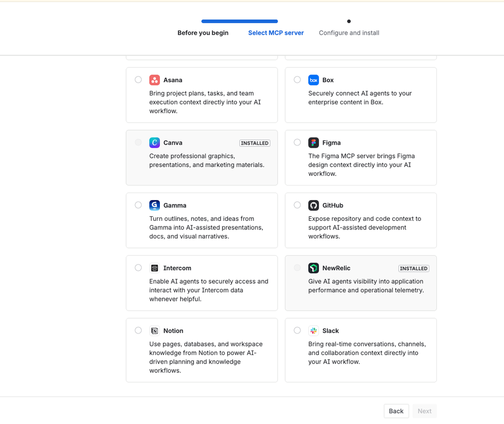
Task: Select the Figma radio button
Action: [x=297, y=142]
